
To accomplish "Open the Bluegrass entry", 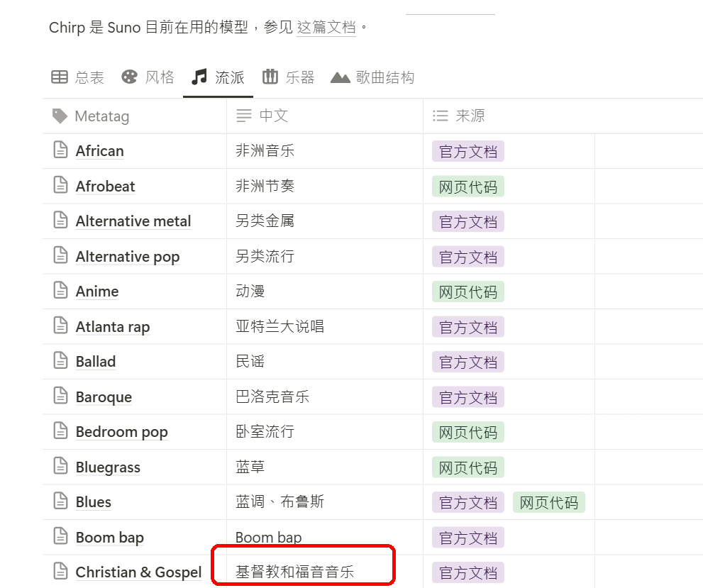I will pos(108,467).
